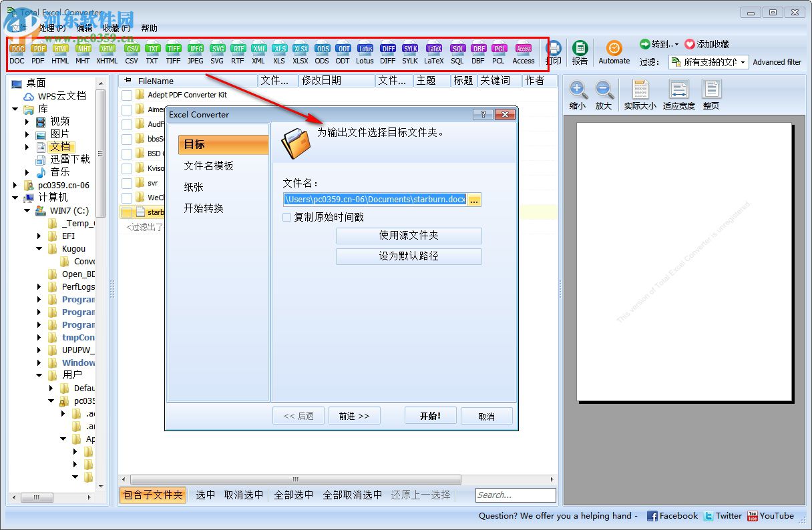Open the 报告 report icon
This screenshot has height=530, width=812.
(580, 50)
